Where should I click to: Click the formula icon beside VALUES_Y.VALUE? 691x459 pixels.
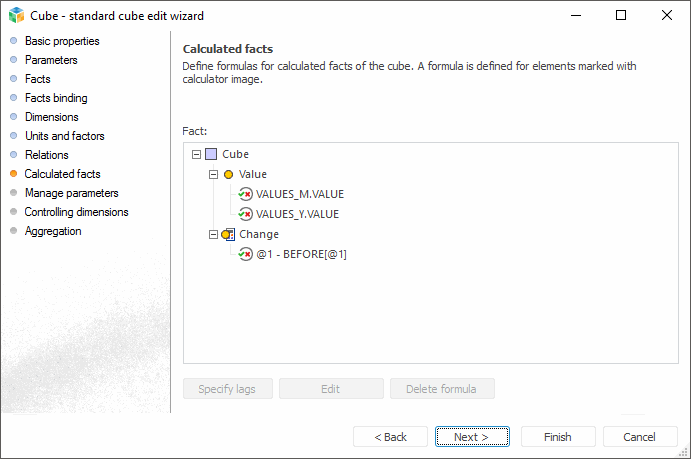[245, 214]
